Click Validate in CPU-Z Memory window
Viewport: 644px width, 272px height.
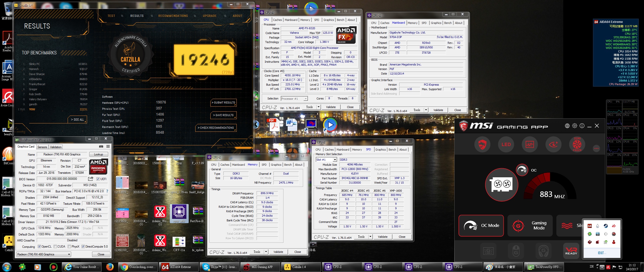tap(278, 252)
